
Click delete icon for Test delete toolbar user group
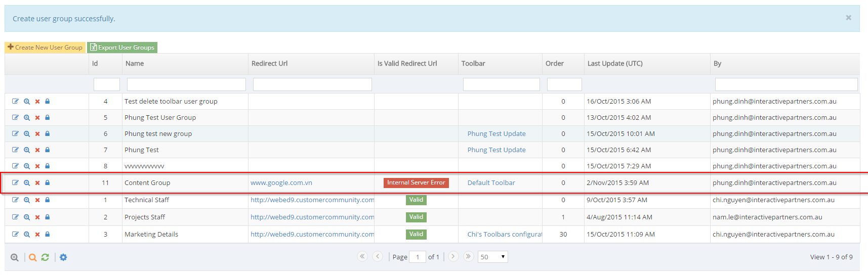coord(37,102)
